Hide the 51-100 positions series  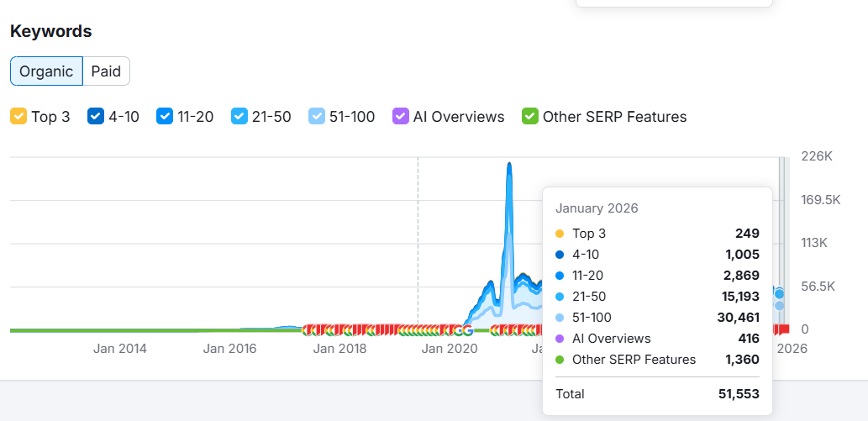coord(317,117)
